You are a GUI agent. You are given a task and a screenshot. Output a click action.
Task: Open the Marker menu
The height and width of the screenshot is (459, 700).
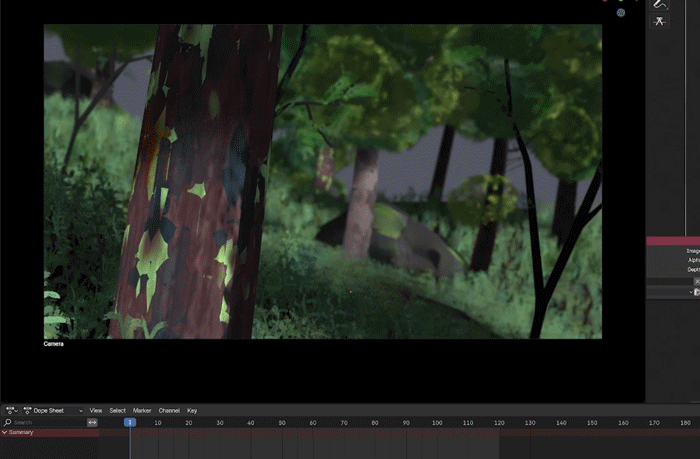(142, 410)
